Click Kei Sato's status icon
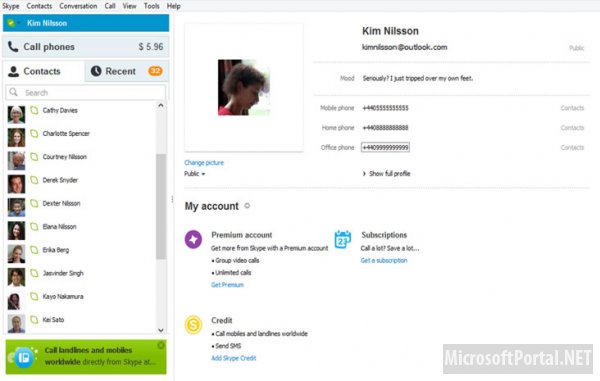This screenshot has height=381, width=600. click(x=34, y=320)
